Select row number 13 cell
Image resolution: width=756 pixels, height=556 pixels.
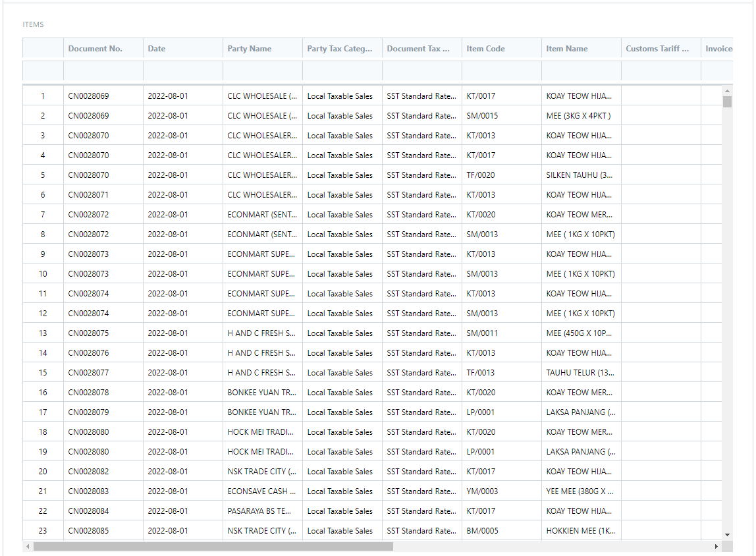43,333
